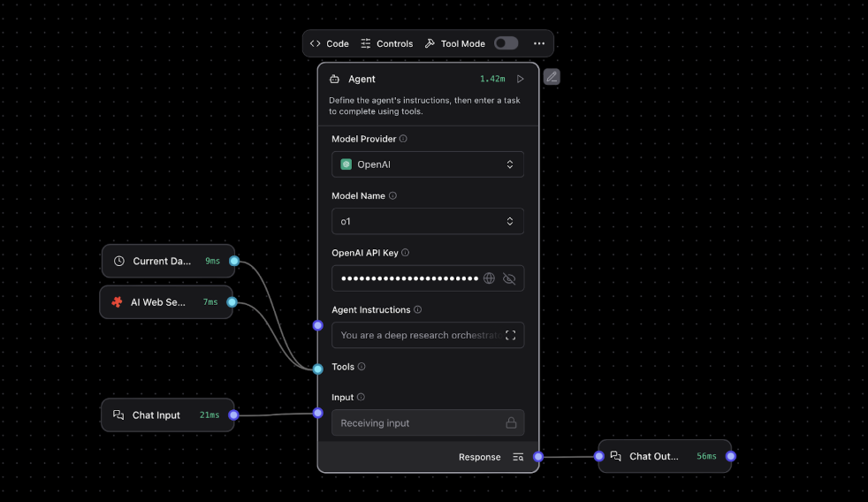
Task: Select the Chat Input node
Action: click(x=156, y=415)
